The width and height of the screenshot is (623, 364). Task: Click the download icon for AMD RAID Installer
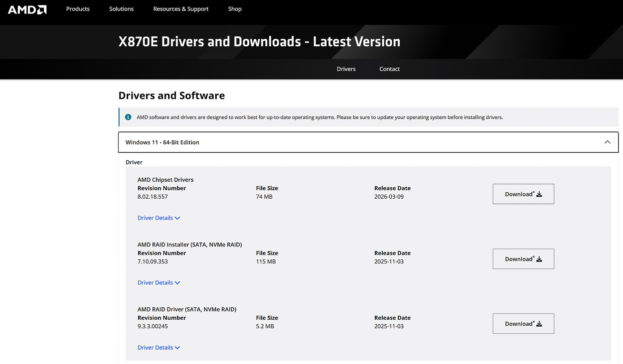pos(539,259)
